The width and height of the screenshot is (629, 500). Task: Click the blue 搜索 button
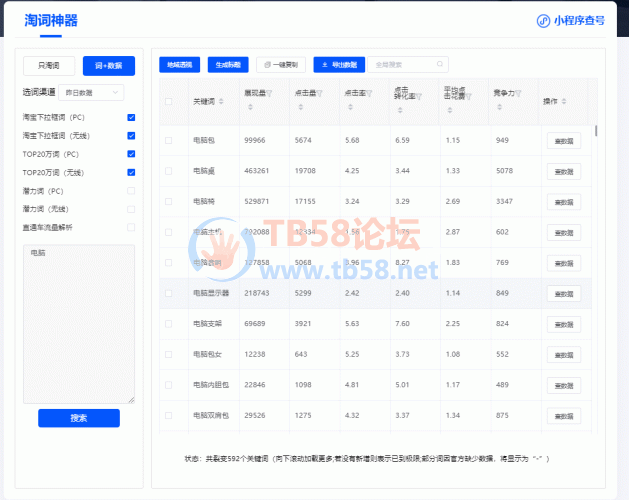[79, 418]
